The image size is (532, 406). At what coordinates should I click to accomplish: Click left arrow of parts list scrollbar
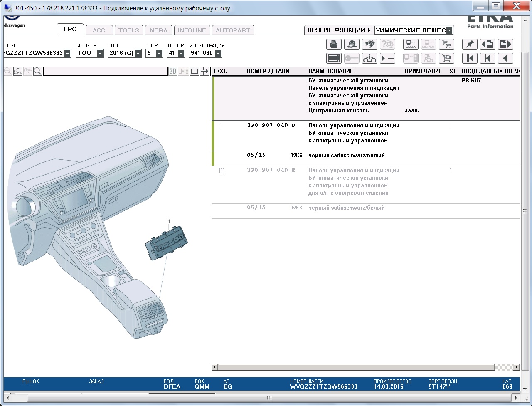pyautogui.click(x=214, y=367)
